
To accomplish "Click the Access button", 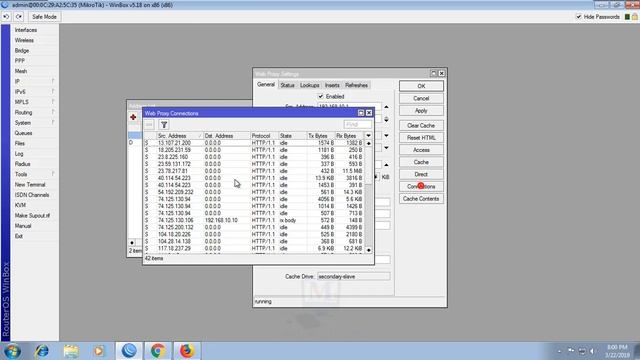I will pos(421,150).
